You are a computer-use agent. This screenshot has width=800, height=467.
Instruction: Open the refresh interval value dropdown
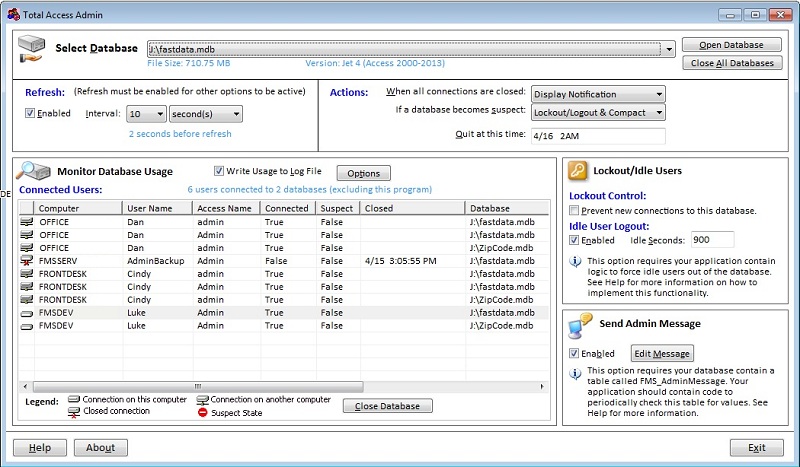[160, 114]
